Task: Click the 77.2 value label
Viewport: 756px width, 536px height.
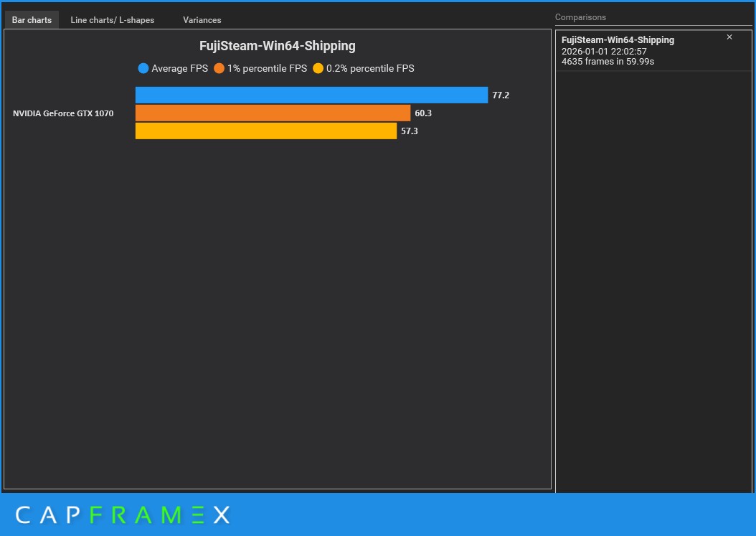Action: click(501, 95)
